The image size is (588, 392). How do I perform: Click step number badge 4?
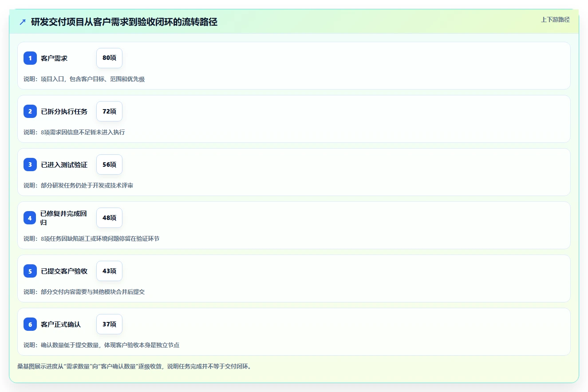click(30, 218)
